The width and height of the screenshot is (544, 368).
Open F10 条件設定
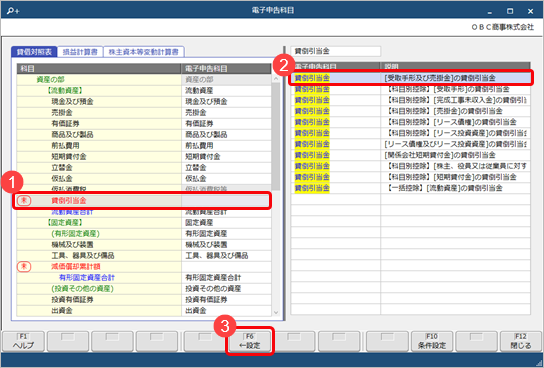pyautogui.click(x=432, y=341)
